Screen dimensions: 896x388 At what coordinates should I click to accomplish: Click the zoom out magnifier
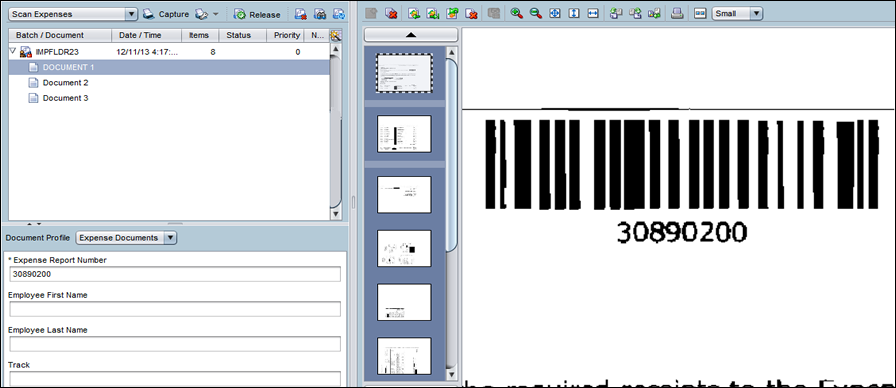pos(535,13)
